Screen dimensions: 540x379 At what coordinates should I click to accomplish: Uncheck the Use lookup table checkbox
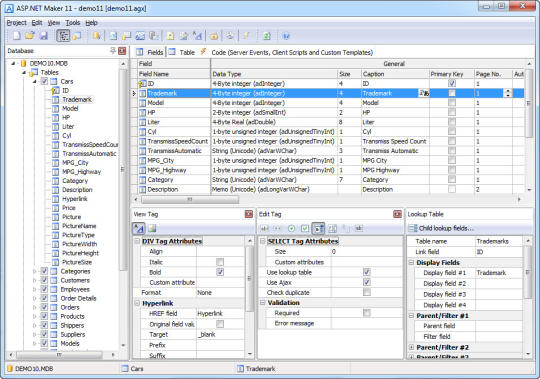pyautogui.click(x=367, y=272)
